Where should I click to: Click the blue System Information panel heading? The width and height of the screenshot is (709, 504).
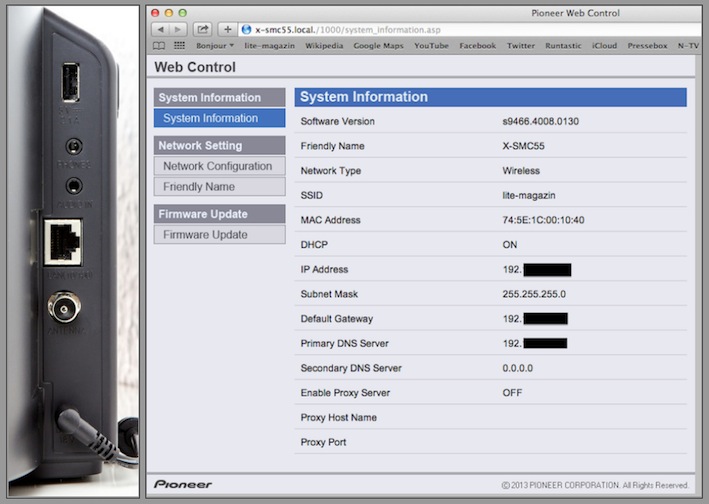[x=491, y=97]
